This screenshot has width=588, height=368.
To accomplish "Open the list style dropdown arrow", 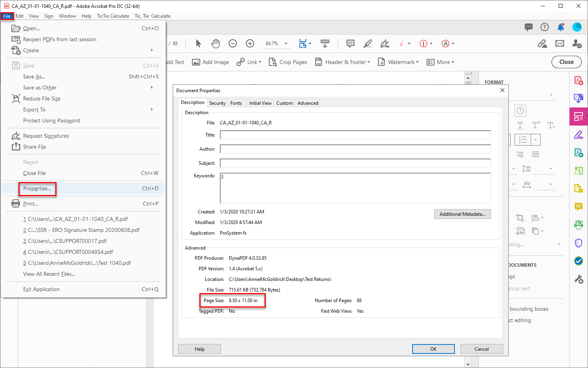I will (535, 140).
